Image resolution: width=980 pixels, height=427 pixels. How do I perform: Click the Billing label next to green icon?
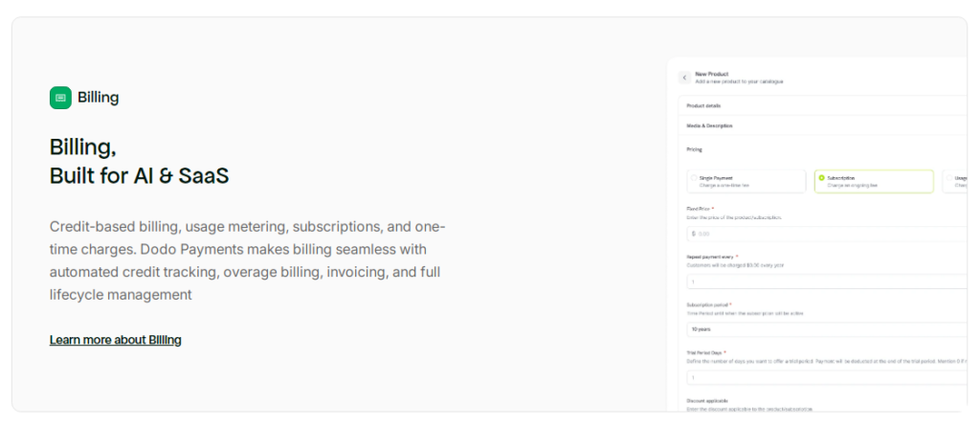tap(99, 98)
